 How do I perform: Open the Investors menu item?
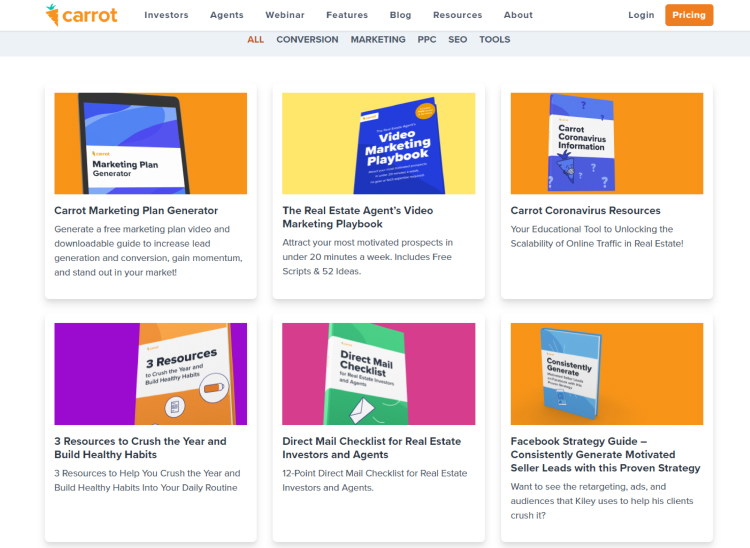point(166,15)
